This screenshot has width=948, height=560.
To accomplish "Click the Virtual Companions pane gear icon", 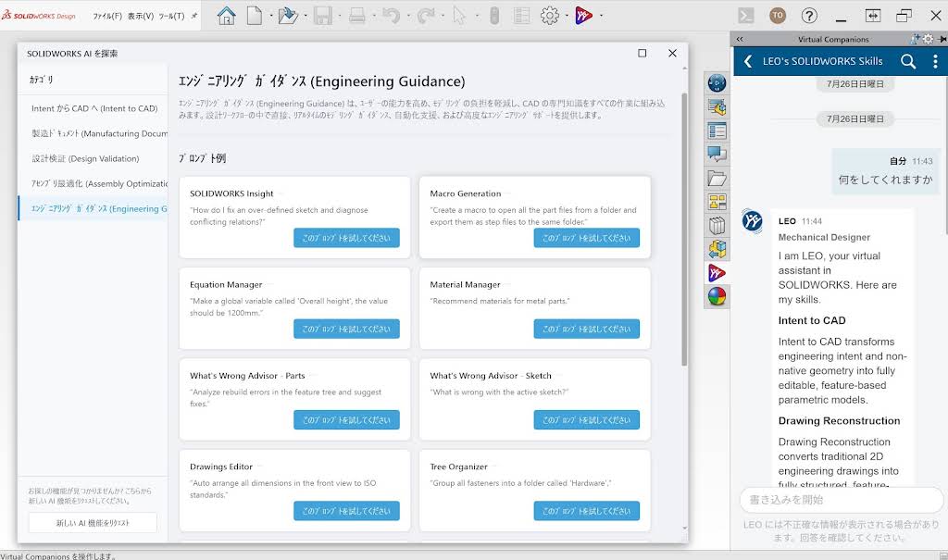I will (928, 39).
